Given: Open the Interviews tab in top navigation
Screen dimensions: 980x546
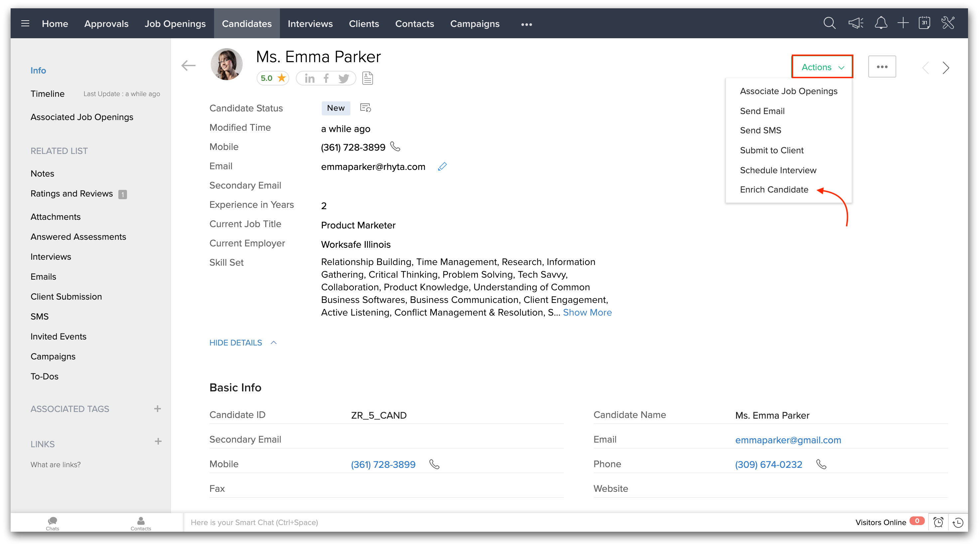Looking at the screenshot, I should [310, 24].
